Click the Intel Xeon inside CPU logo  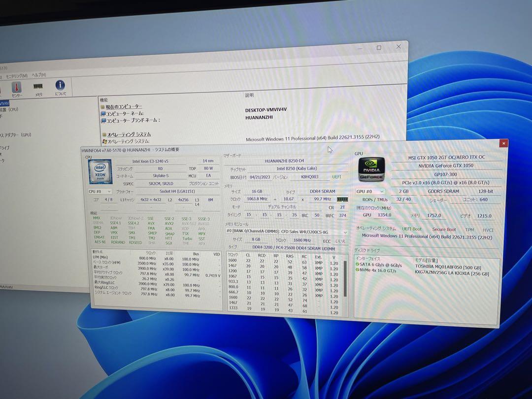(x=100, y=171)
